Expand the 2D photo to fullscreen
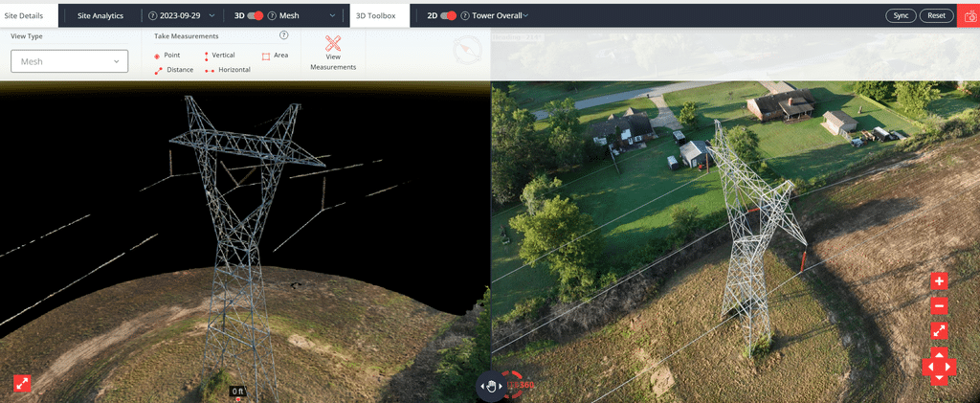This screenshot has width=980, height=403. 939,331
